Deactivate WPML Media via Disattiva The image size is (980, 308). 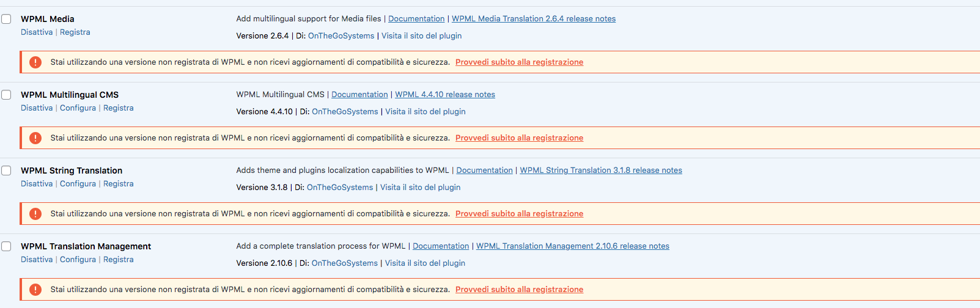[x=37, y=32]
